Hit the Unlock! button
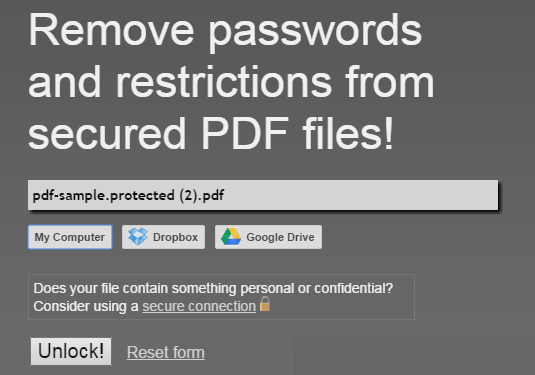535x375 pixels. pyautogui.click(x=71, y=351)
